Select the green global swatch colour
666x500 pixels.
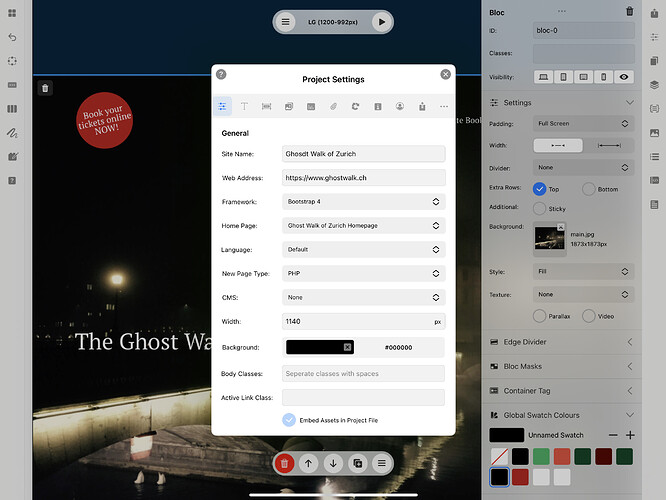(540, 456)
